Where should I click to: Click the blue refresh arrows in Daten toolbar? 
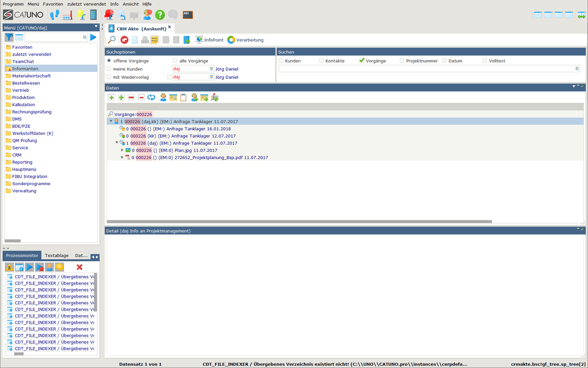[x=151, y=98]
